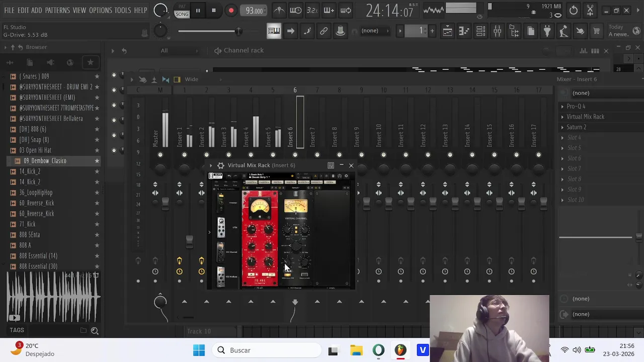Expand the Virtual Mix Rack slot arrow
The image size is (644, 362).
tap(562, 117)
